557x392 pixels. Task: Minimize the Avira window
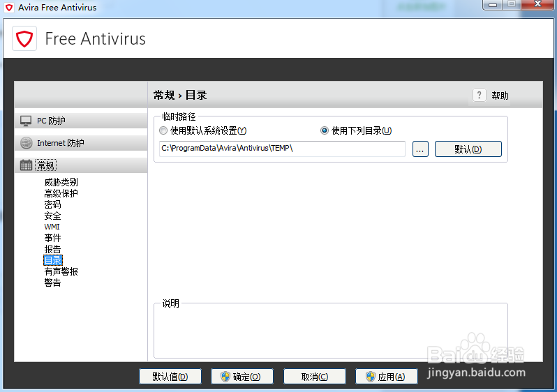492,4
